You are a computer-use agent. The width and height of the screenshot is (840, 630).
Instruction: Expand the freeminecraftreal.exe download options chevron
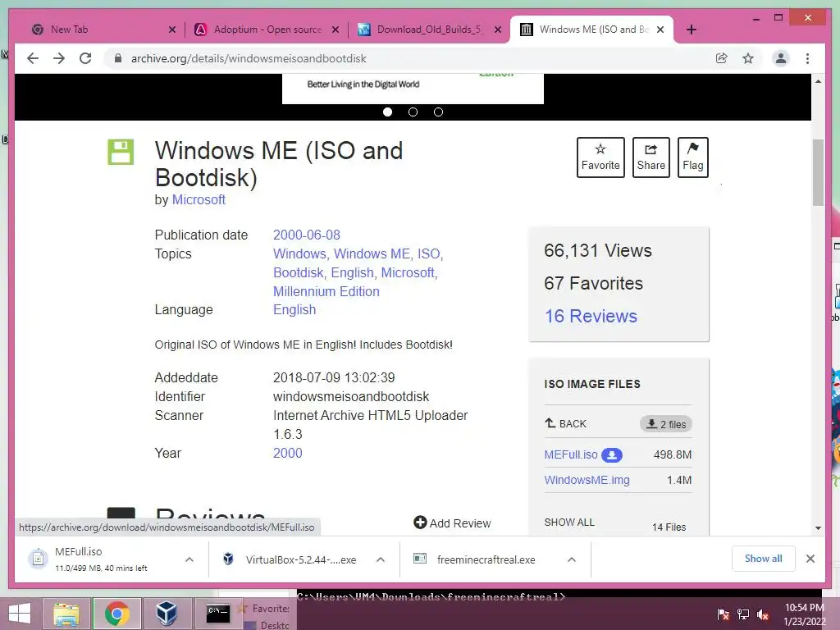(x=572, y=559)
